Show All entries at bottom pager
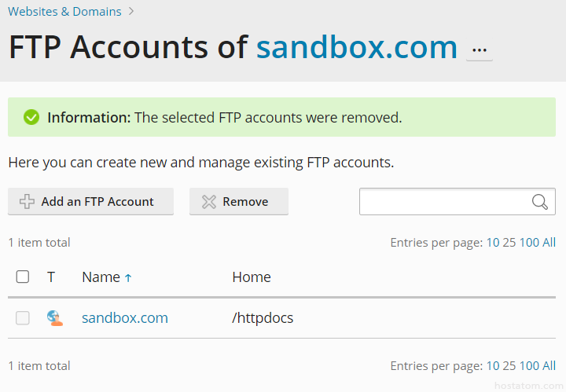The height and width of the screenshot is (392, 566). click(549, 366)
